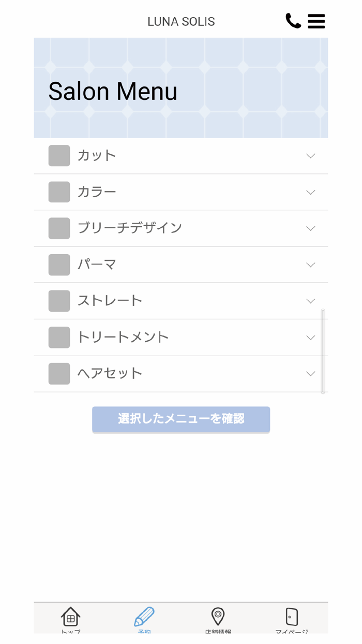The height and width of the screenshot is (644, 362).
Task: Open the door マイページ icon
Action: pyautogui.click(x=292, y=617)
